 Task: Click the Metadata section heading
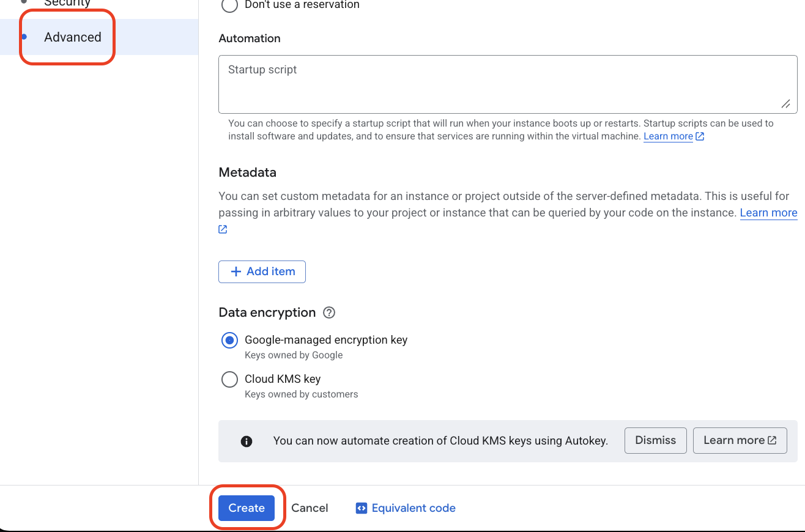point(248,172)
